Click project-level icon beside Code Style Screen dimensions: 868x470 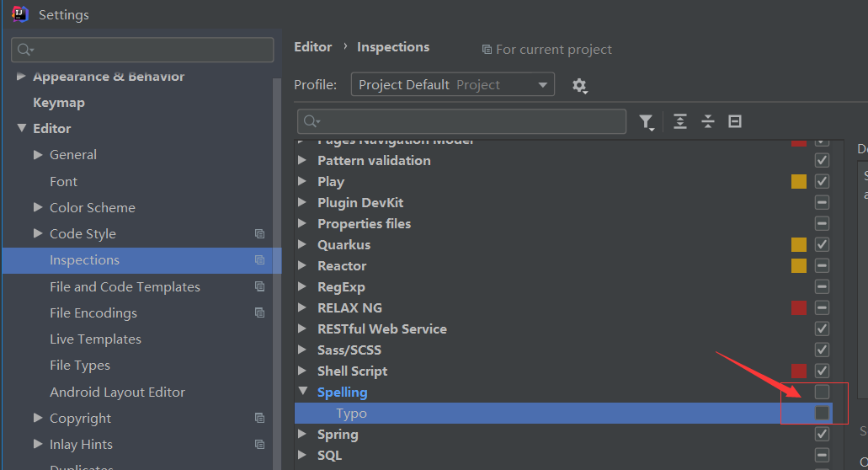pyautogui.click(x=259, y=234)
